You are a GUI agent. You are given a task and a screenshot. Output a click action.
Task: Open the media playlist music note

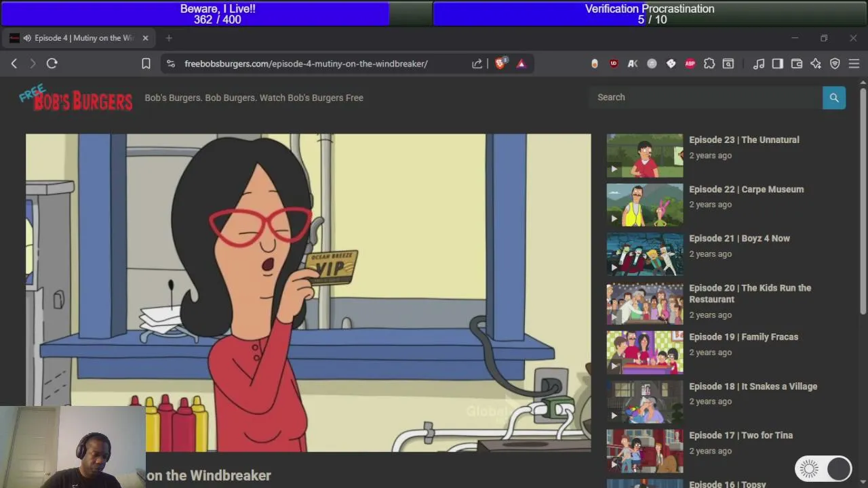(x=759, y=64)
